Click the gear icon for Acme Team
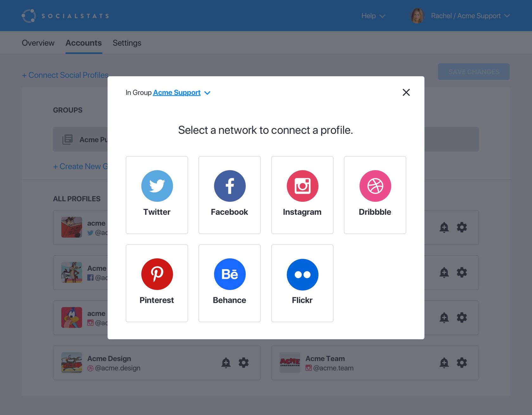Image resolution: width=532 pixels, height=415 pixels. tap(462, 362)
